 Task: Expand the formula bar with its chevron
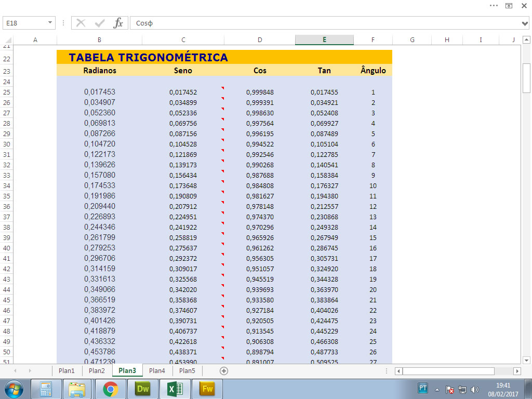(525, 23)
